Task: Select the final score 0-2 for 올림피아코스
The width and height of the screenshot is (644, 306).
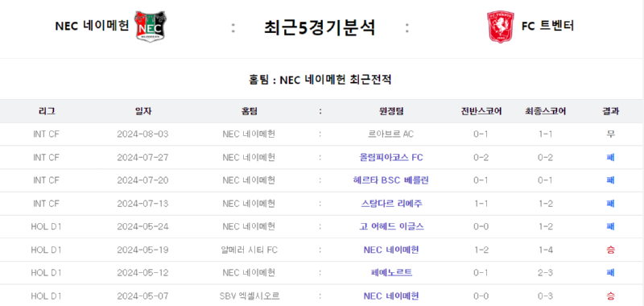Action: pyautogui.click(x=546, y=157)
